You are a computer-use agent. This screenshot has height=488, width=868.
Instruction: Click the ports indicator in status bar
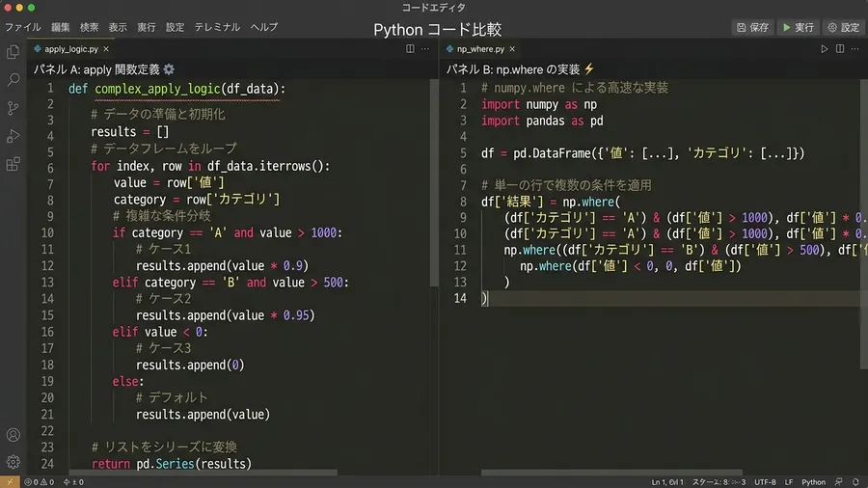(73, 482)
